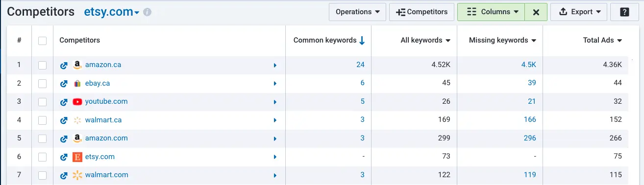Open the ebay.ca competitor link

click(98, 83)
